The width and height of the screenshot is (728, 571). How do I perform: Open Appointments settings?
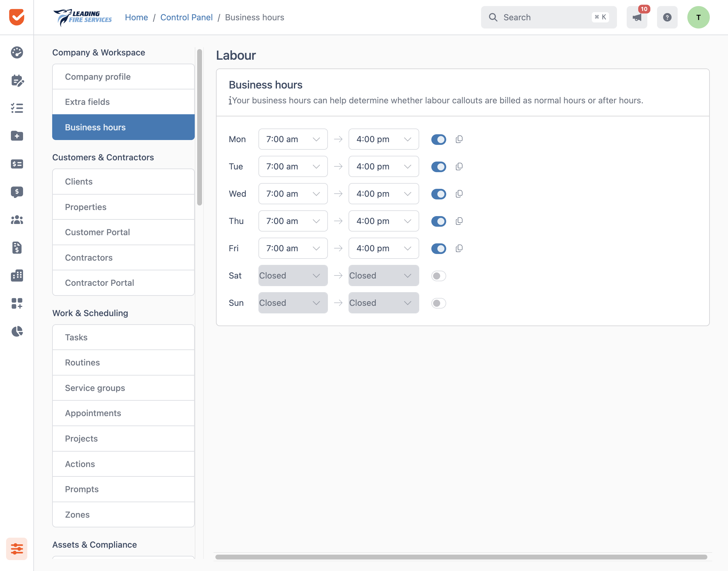(123, 413)
